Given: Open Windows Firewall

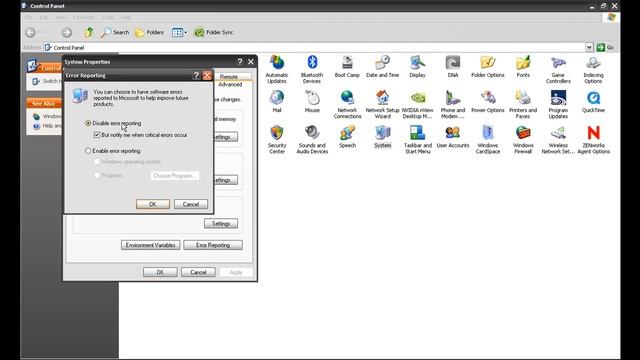Looking at the screenshot, I should (x=523, y=140).
